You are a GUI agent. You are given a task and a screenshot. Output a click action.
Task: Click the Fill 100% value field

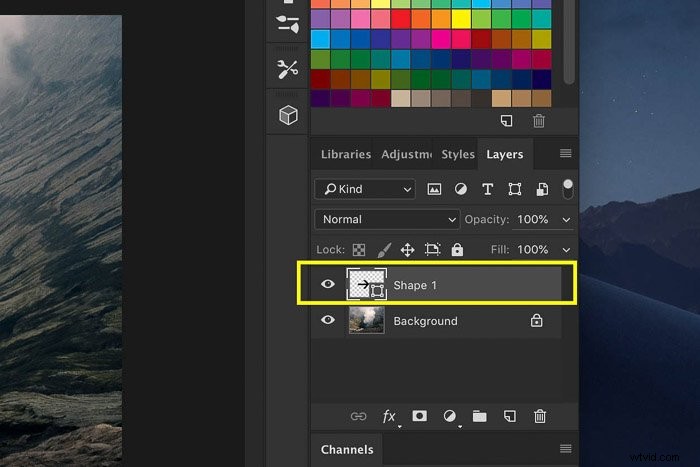[x=533, y=250]
